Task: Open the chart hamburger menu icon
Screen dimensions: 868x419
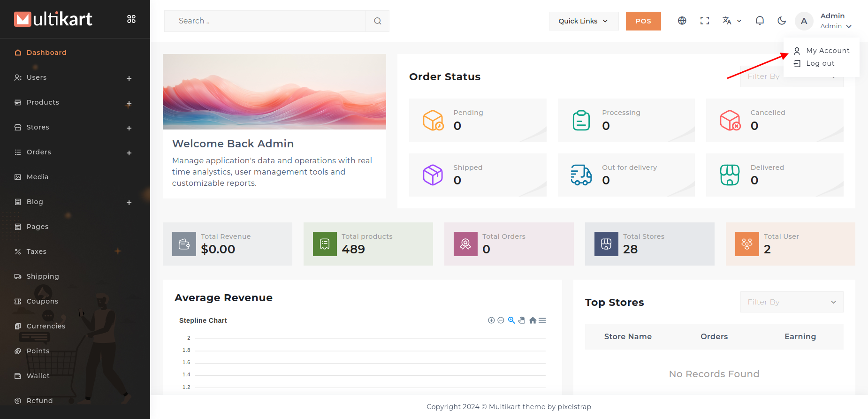Action: [x=542, y=320]
